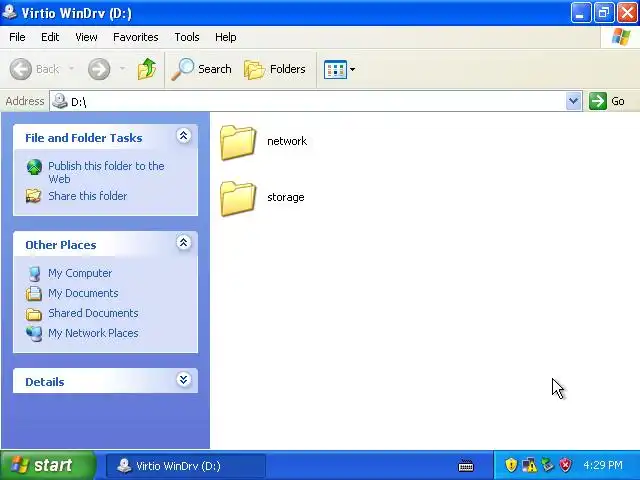Collapse the File and Folder Tasks panel
Screen dimensions: 640x480
pyautogui.click(x=184, y=136)
